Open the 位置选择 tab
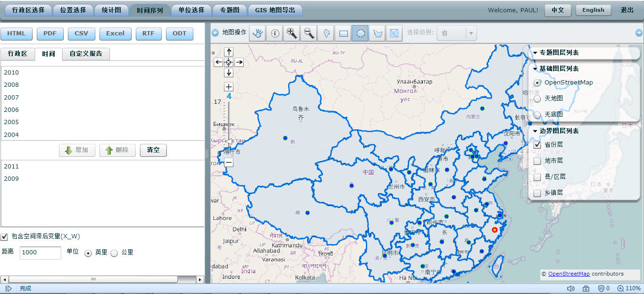Image resolution: width=644 pixels, height=294 pixels. (73, 10)
